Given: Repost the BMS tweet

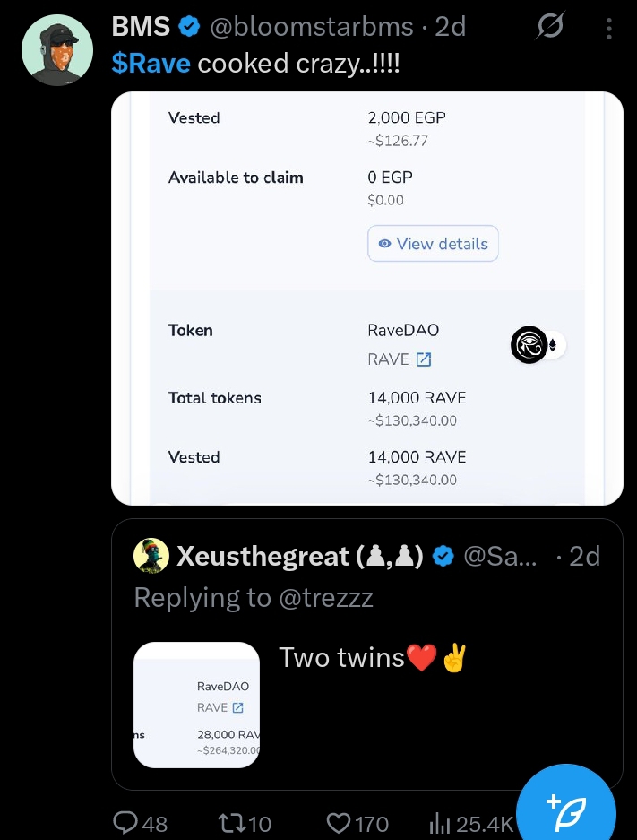Looking at the screenshot, I should (x=232, y=823).
